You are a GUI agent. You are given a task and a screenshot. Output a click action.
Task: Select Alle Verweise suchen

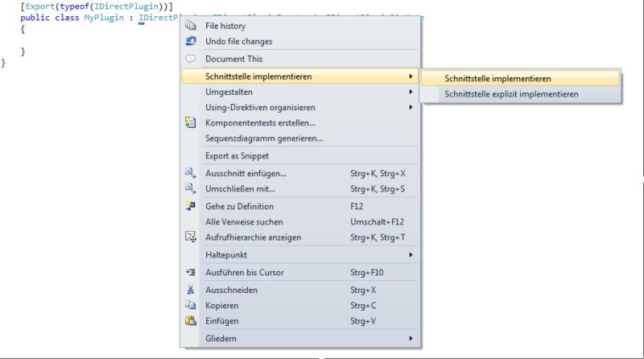point(300,222)
